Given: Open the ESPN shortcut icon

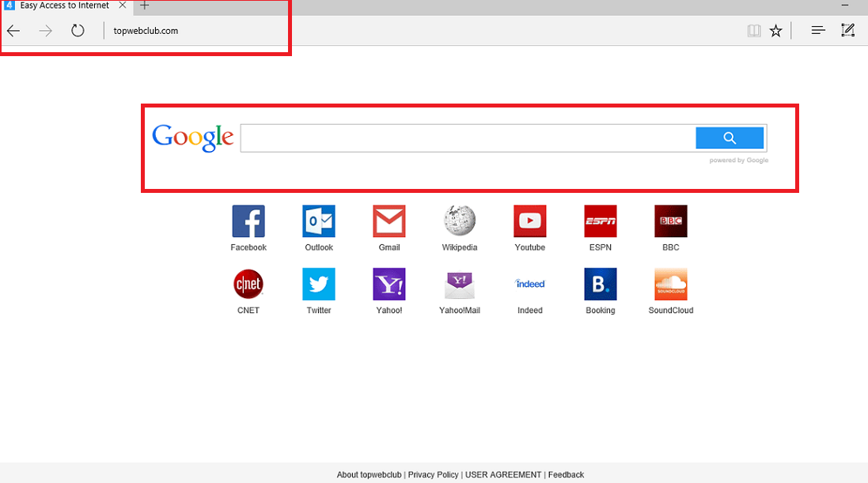Looking at the screenshot, I should pyautogui.click(x=600, y=221).
